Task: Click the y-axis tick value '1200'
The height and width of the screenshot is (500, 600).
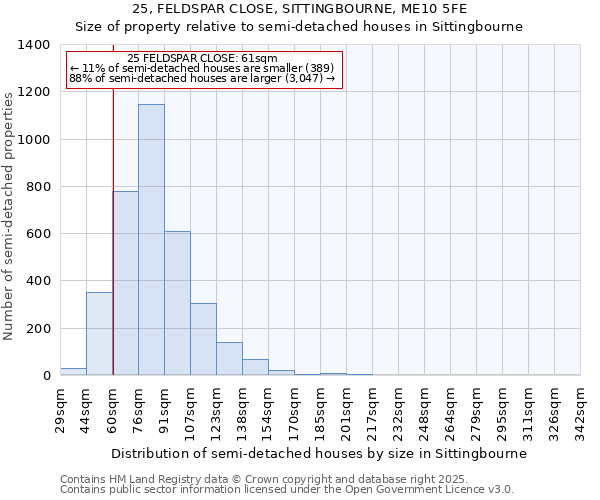Action: click(34, 92)
